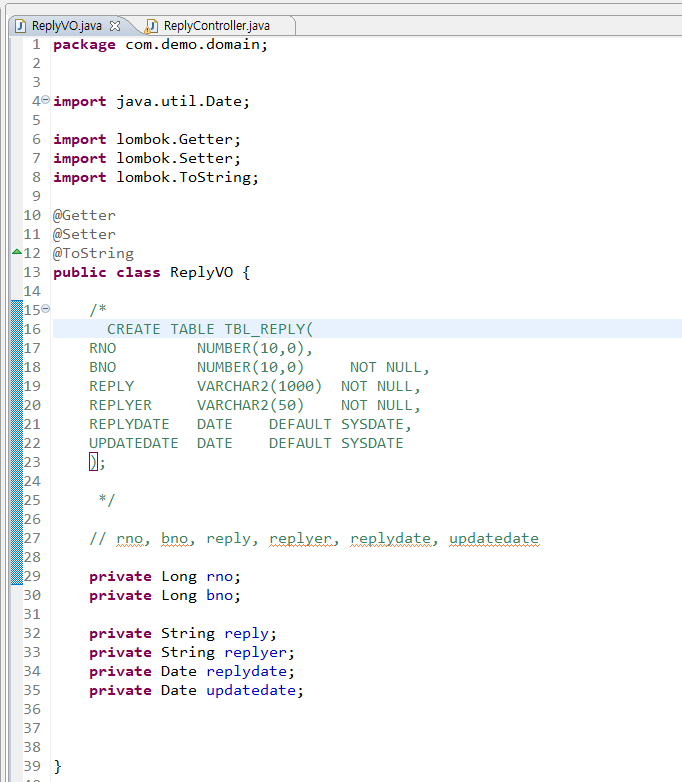Click the field 'replydate' on line 34
Image resolution: width=682 pixels, height=782 pixels.
246,672
